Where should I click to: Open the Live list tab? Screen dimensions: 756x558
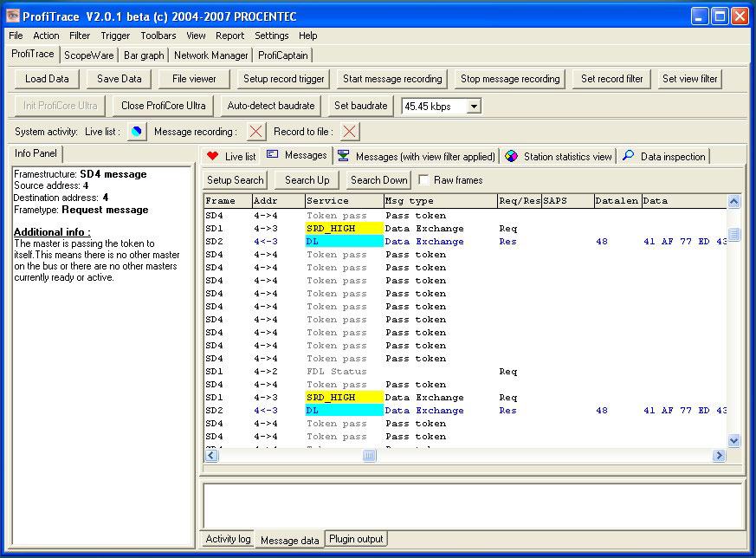click(x=231, y=156)
